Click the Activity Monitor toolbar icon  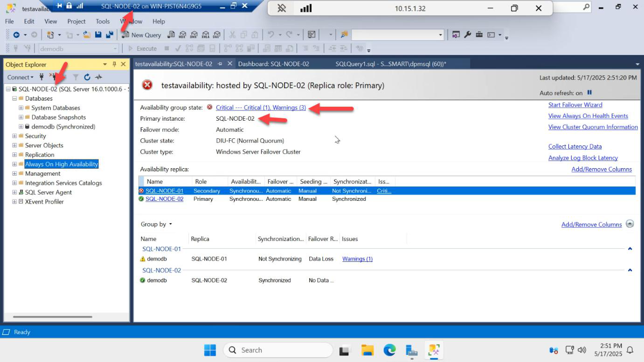312,35
